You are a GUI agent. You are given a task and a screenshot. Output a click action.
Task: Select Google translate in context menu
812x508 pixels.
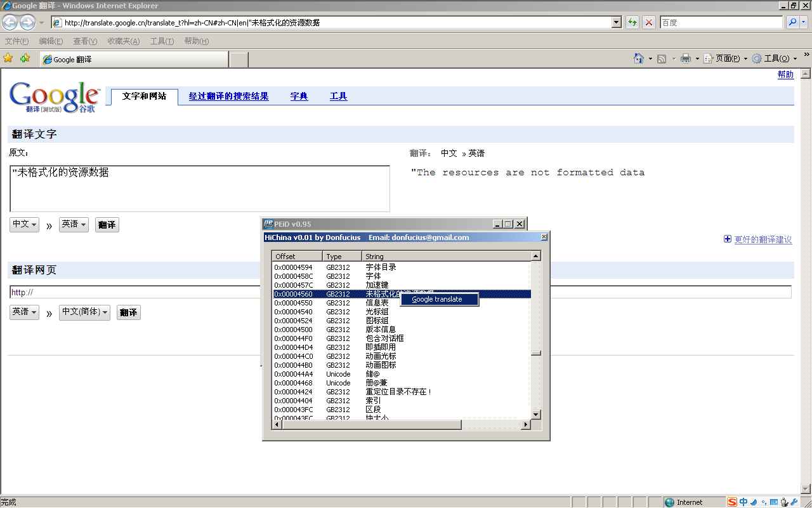click(x=439, y=299)
